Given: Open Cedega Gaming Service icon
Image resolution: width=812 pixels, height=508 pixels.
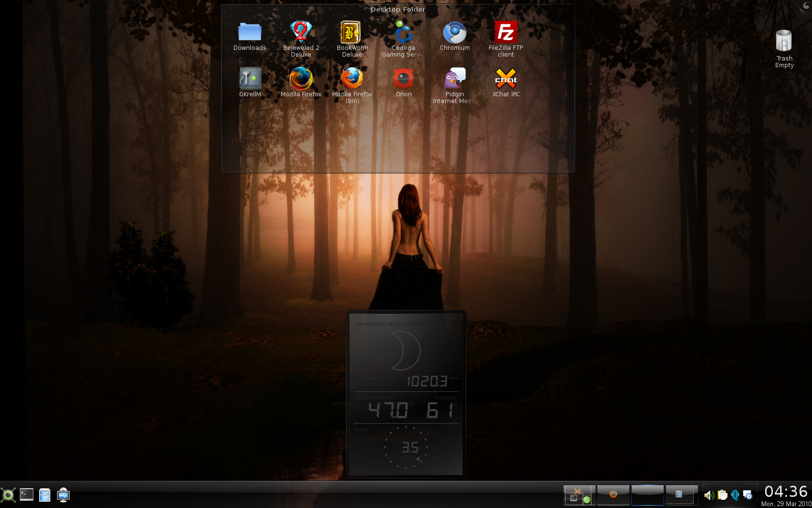Looking at the screenshot, I should tap(403, 33).
